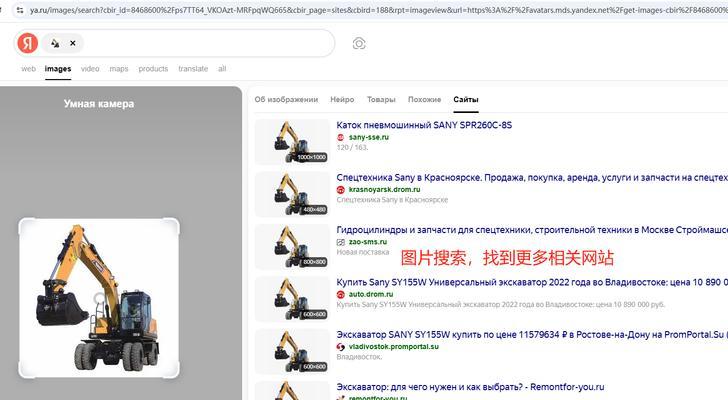Screen dimensions: 728x400
Task: Click the auto.drom.ru favicon
Action: (340, 294)
